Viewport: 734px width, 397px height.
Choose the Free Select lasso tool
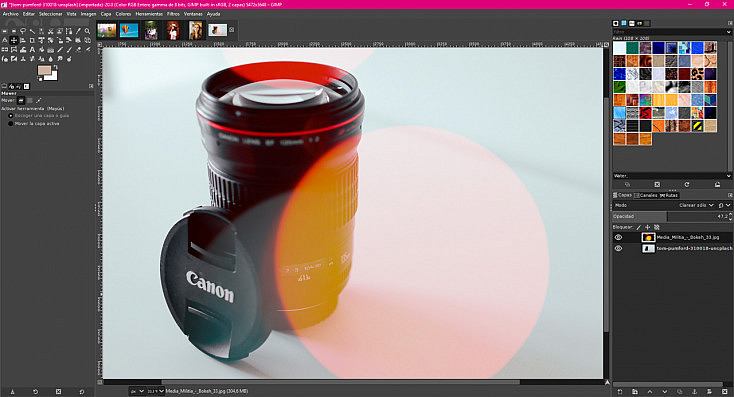click(x=23, y=31)
